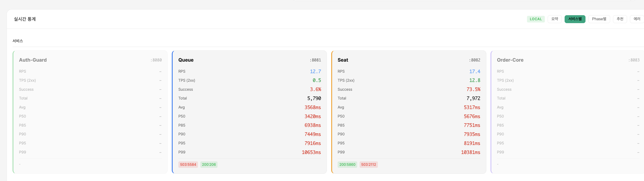Click the Seat success rate 73.5% value
The height and width of the screenshot is (181, 644).
(473, 89)
